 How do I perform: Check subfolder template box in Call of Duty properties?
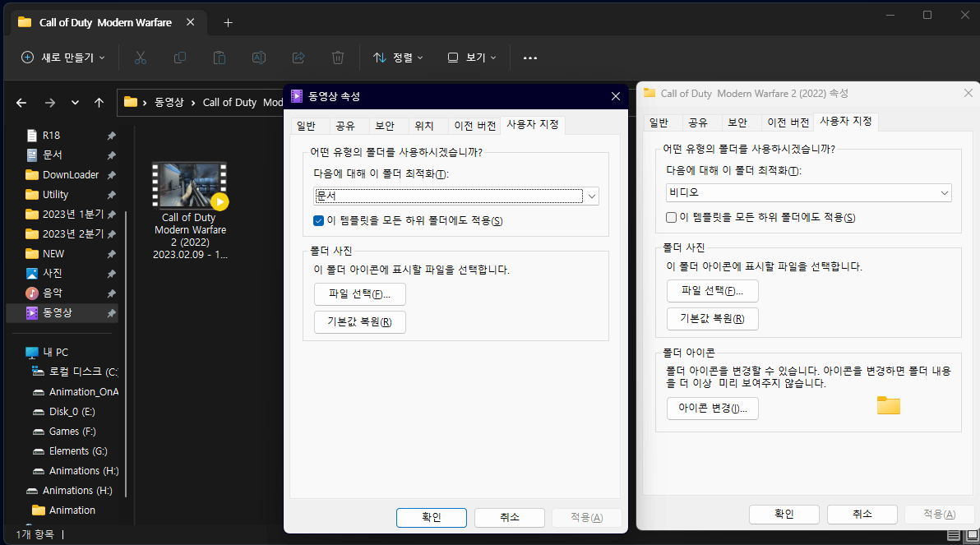click(x=671, y=218)
